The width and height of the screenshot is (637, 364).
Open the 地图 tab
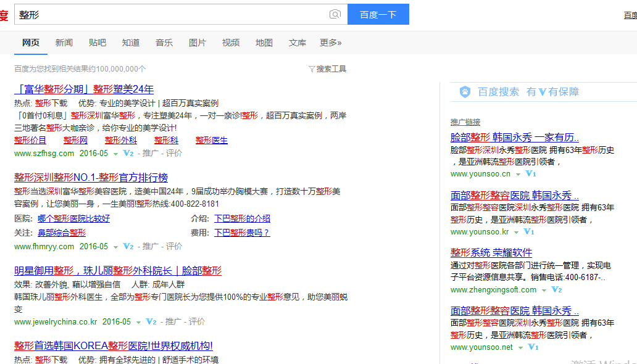[264, 43]
